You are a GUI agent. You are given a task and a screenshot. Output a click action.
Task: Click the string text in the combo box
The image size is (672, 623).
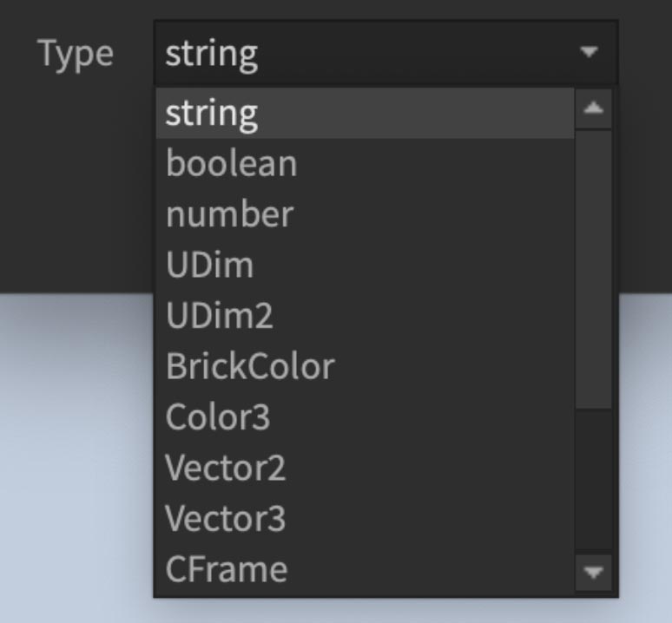212,55
